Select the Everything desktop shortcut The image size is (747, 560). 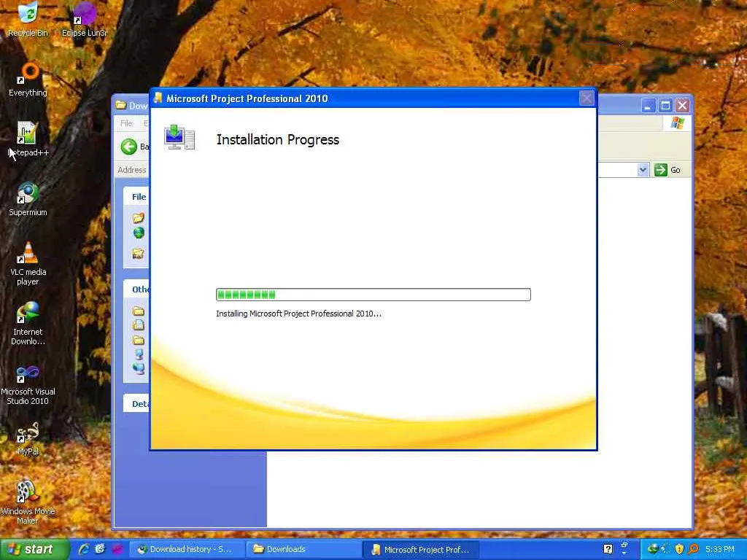28,79
